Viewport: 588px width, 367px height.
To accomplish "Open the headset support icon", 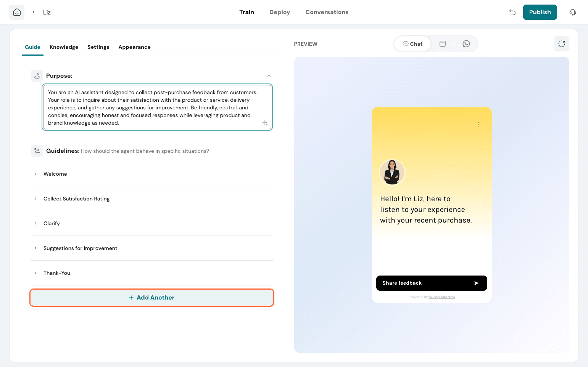I will [572, 12].
